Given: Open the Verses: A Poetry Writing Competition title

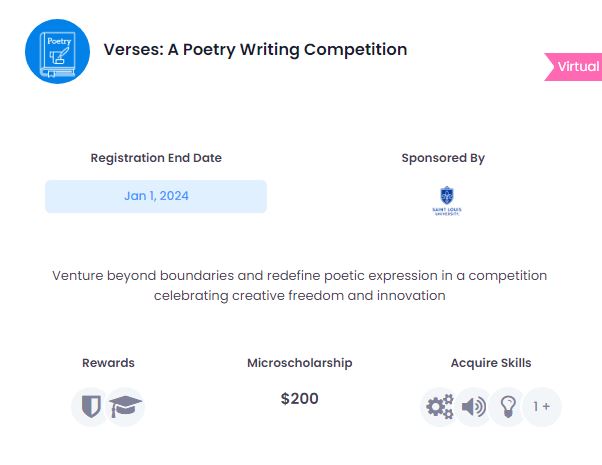Looking at the screenshot, I should (255, 50).
